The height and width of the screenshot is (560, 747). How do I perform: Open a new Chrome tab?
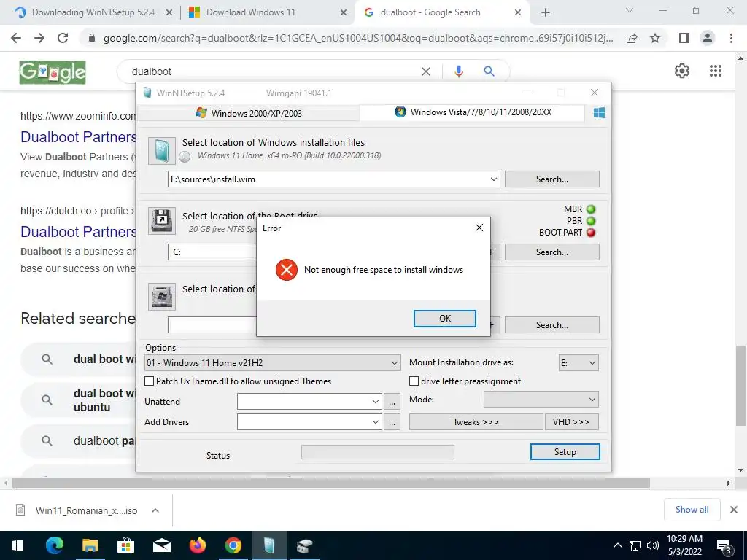point(546,12)
